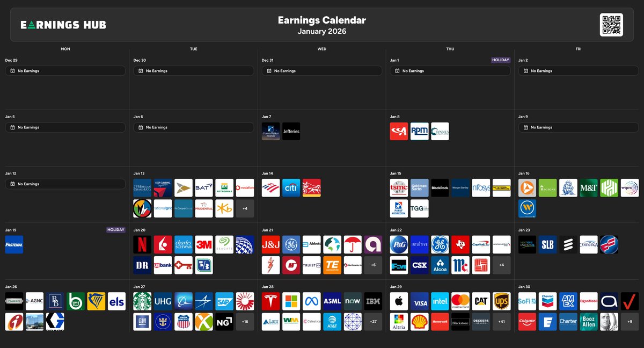Open Mastercard earnings on Jan 29

point(460,301)
